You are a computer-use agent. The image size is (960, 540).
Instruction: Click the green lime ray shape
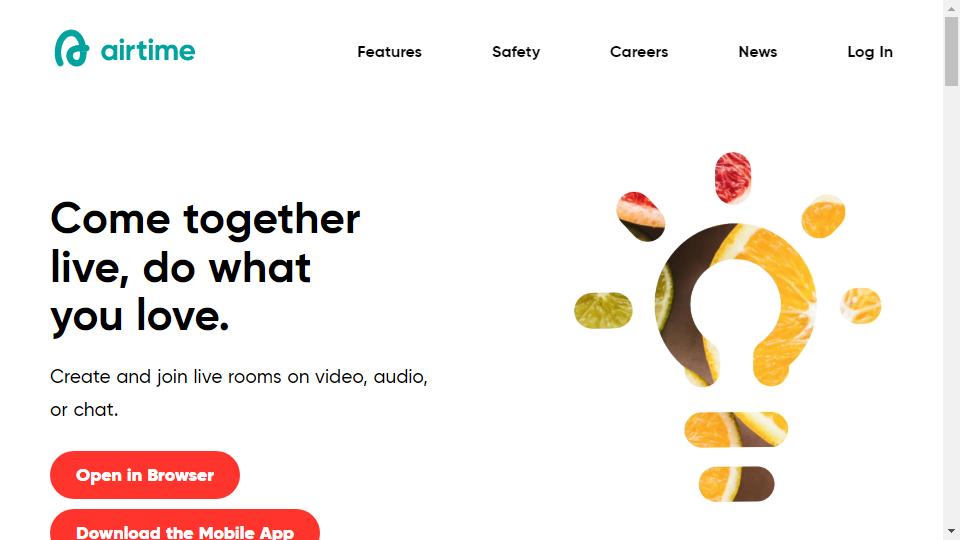603,310
